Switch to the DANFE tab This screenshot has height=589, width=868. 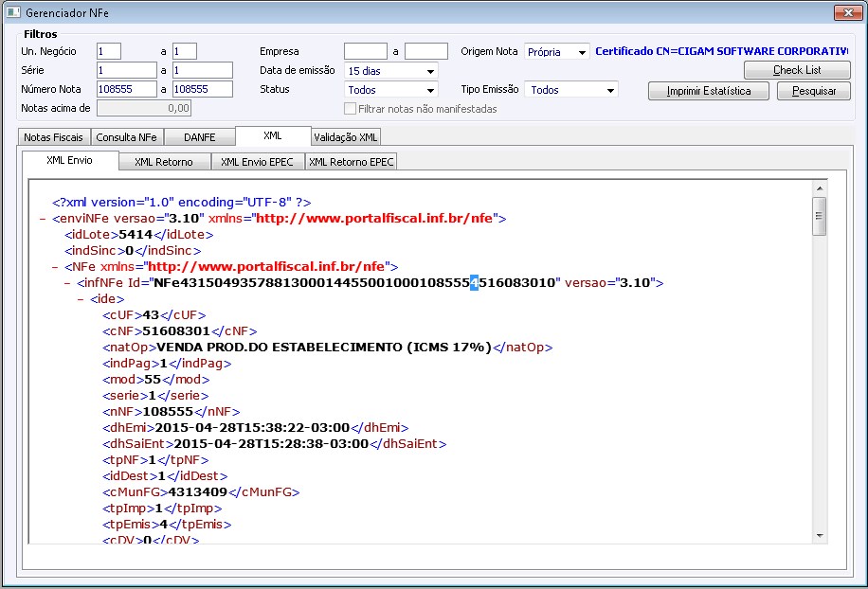pos(200,137)
